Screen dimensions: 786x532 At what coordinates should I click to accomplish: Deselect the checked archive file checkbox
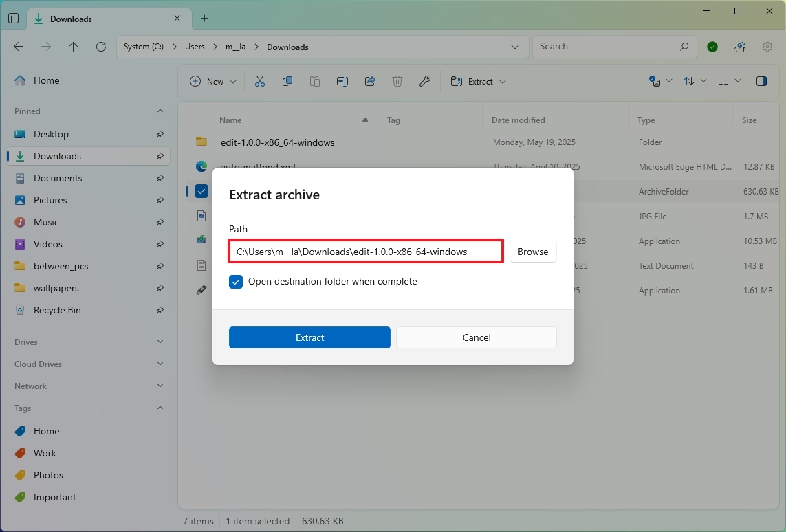coord(201,191)
